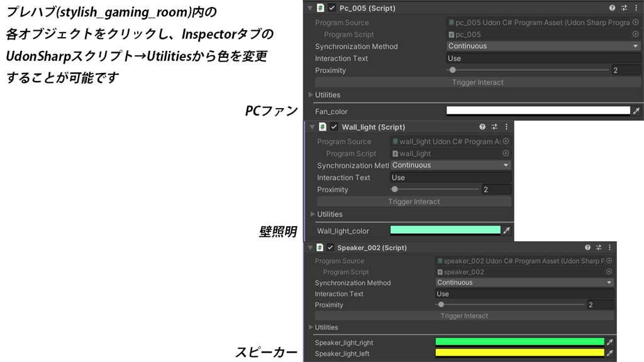Open the more options menu for Wall_light
Viewport: 644px width, 362px height.
pyautogui.click(x=506, y=127)
